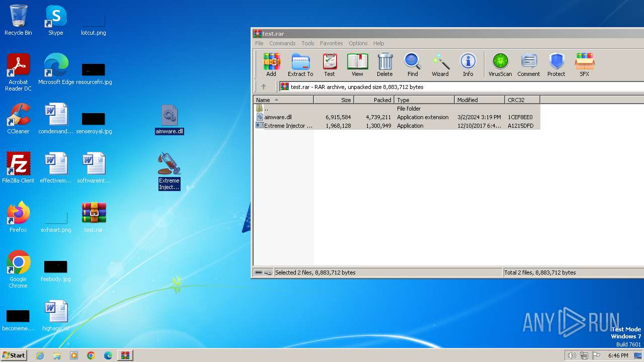644x362 pixels.
Task: Select the test.rar desktop file
Action: tap(94, 217)
